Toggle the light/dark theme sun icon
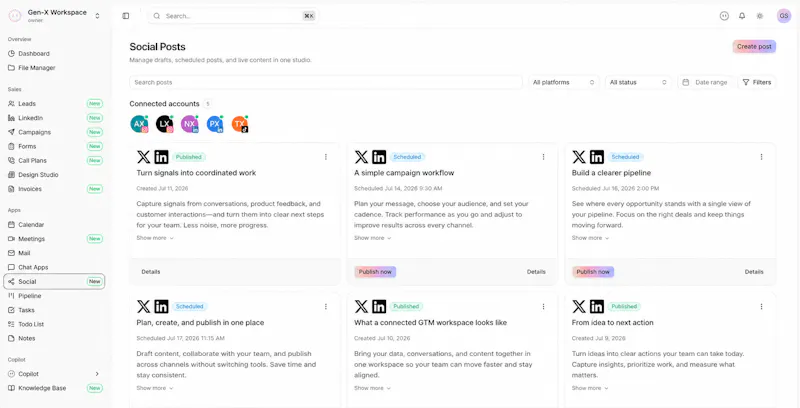 pos(760,16)
